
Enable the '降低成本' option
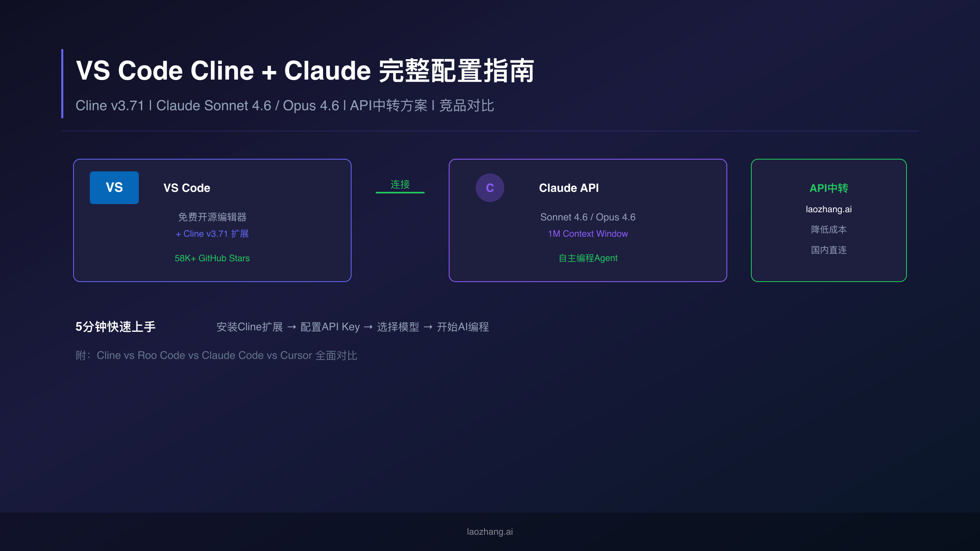829,230
